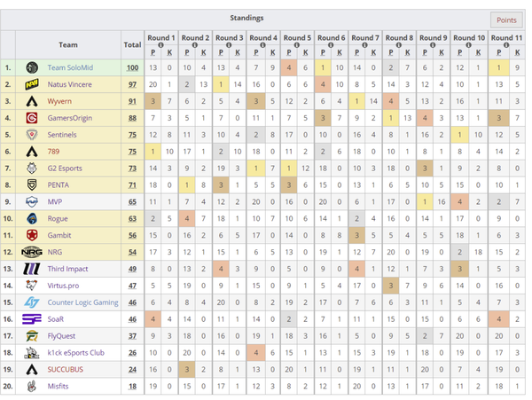Click the Standings table title
This screenshot has height=400, width=532.
pos(246,18)
